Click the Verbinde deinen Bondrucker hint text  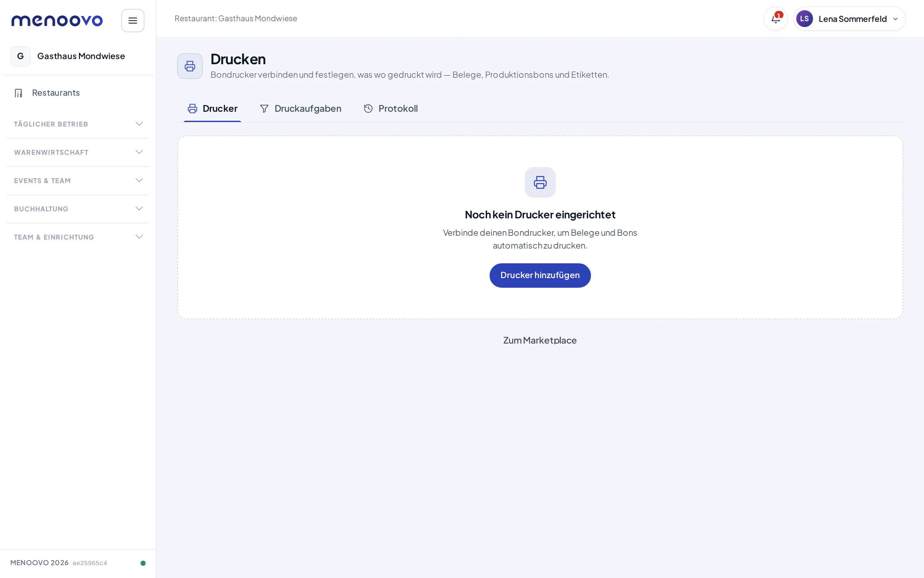[540, 239]
